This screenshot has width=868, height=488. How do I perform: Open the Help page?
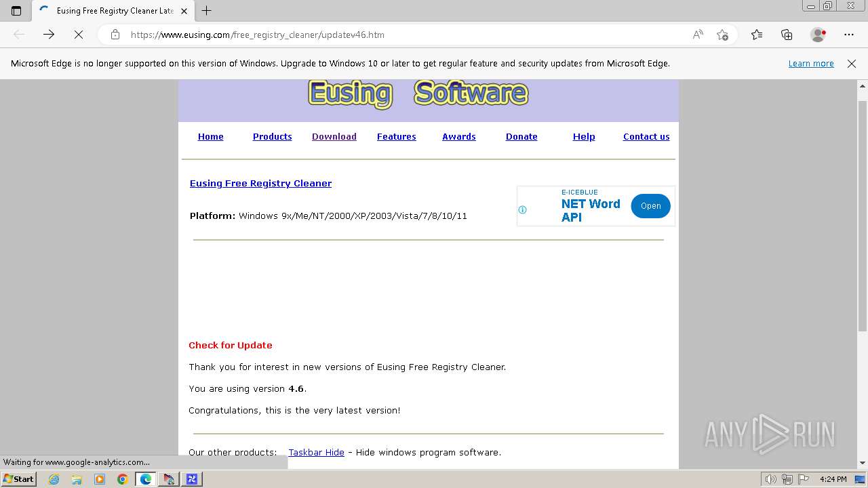[584, 136]
